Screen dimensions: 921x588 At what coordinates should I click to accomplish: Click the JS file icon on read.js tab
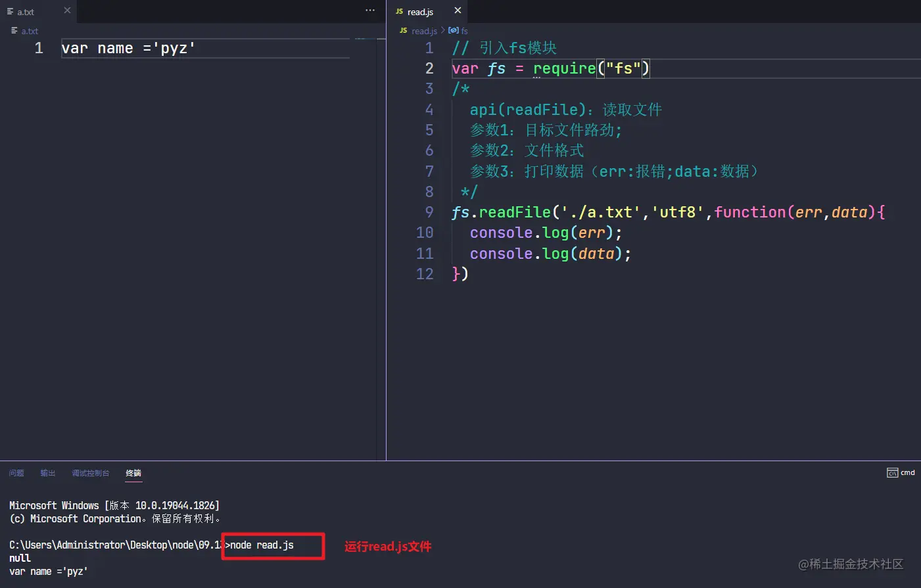coord(399,12)
